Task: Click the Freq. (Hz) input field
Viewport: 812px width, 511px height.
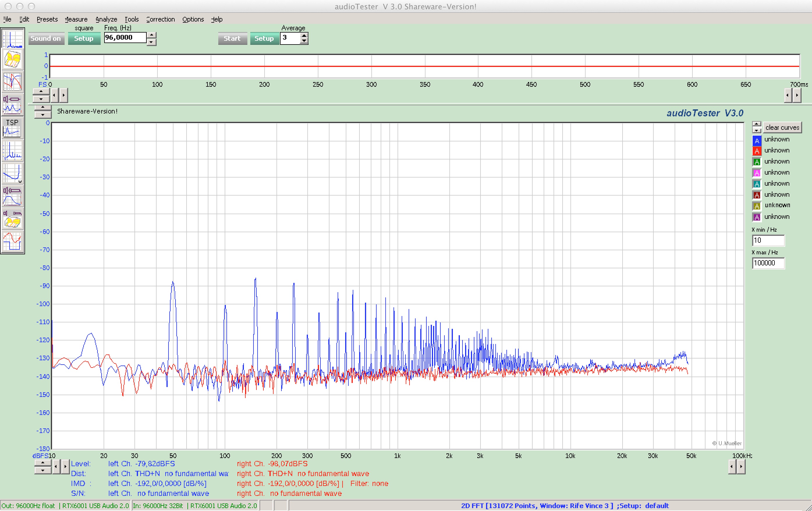Action: point(125,38)
